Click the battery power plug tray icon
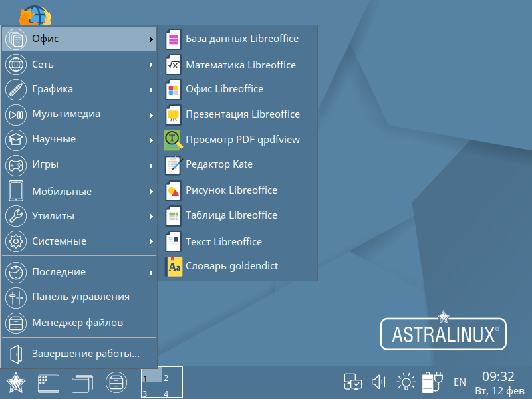 [x=433, y=382]
